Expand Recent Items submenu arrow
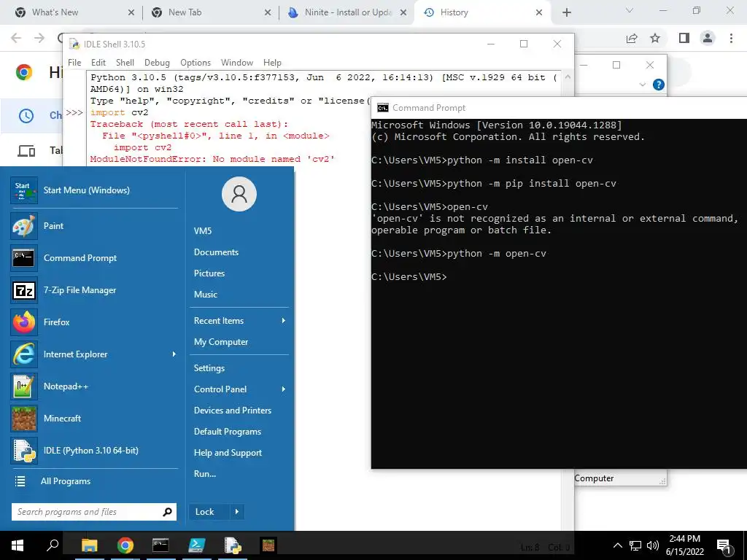Screen dimensions: 747x560 284,321
